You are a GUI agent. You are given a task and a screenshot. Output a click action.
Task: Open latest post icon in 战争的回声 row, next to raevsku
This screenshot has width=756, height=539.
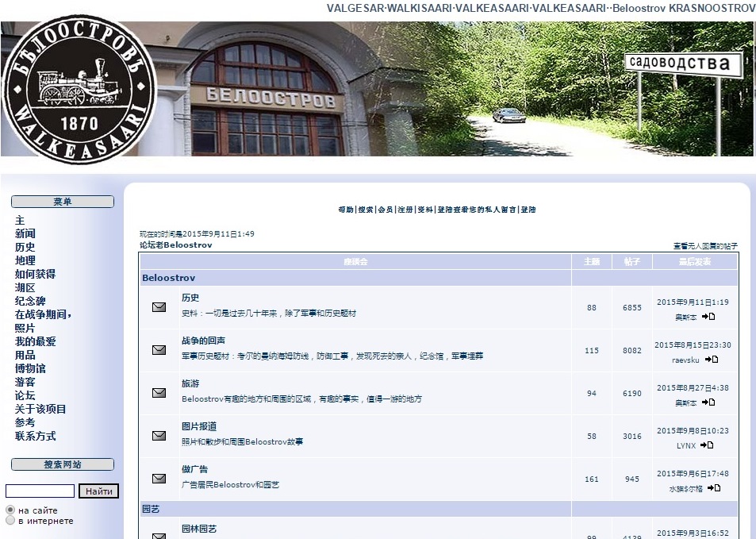pos(712,360)
